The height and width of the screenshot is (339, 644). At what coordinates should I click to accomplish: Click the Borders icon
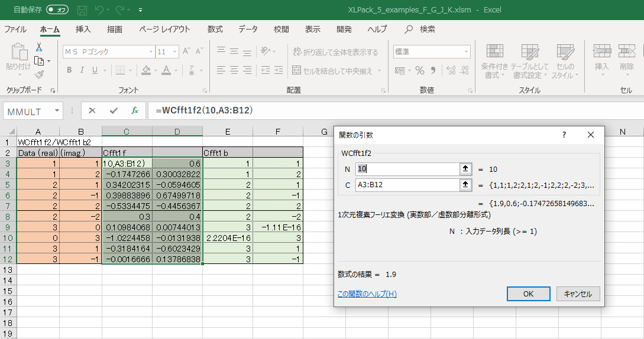pos(120,70)
